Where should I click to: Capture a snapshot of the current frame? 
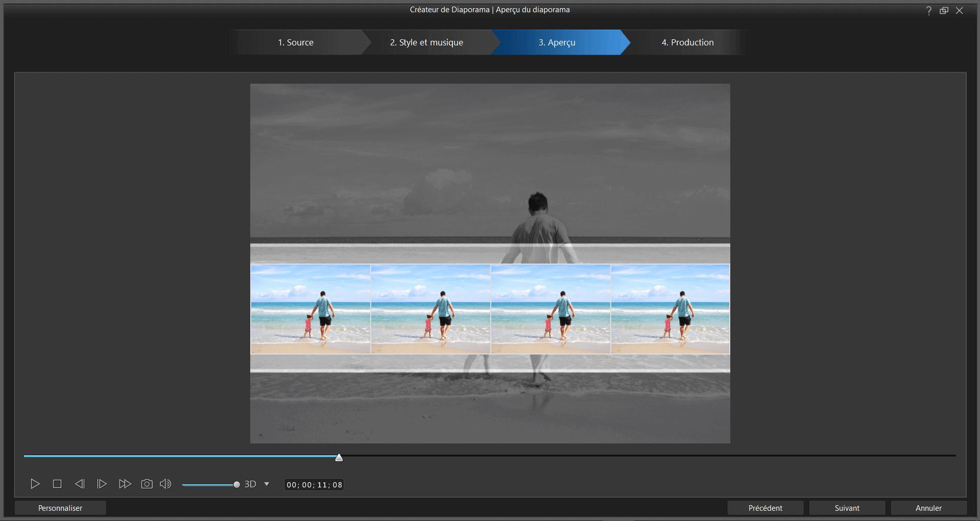click(147, 484)
